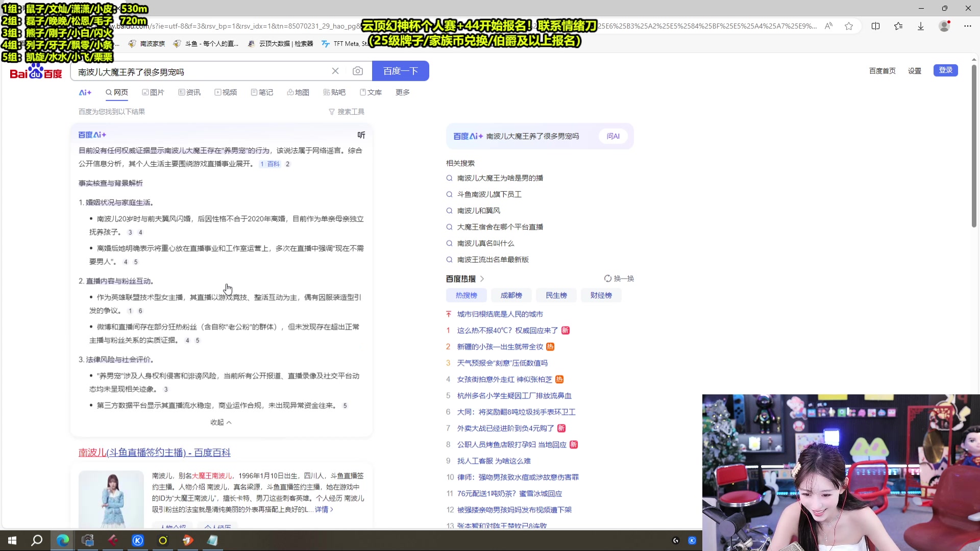Switch to the 图片 tab
The height and width of the screenshot is (551, 980).
(153, 92)
